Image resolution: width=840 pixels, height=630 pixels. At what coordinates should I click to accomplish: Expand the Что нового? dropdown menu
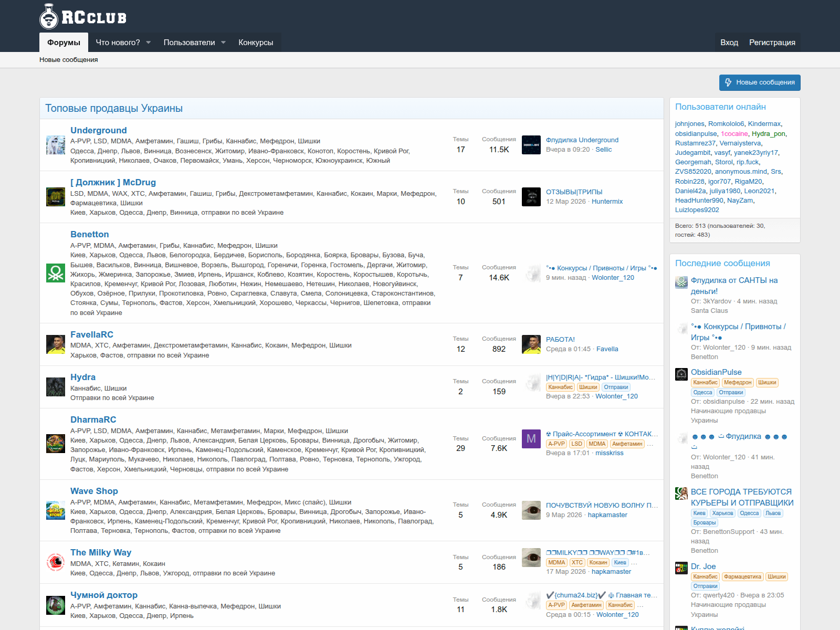click(123, 42)
